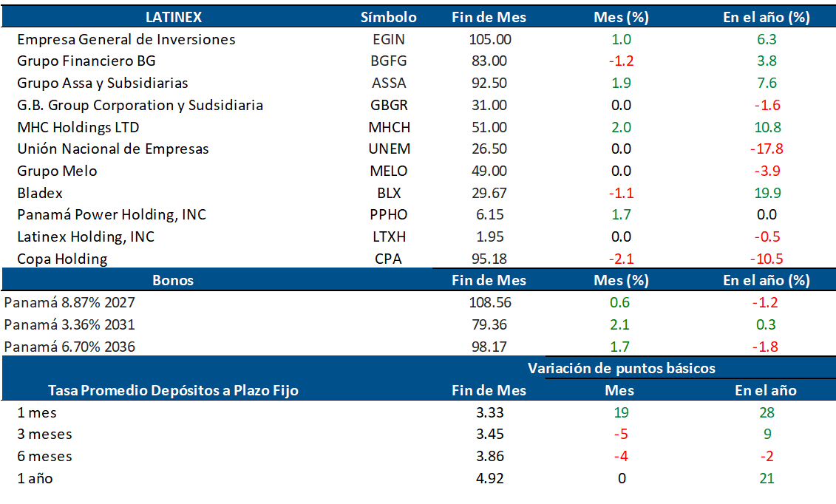Screen dimensions: 836x504
Task: Click Panamá 3.36% 2031 bond
Action: 69,324
